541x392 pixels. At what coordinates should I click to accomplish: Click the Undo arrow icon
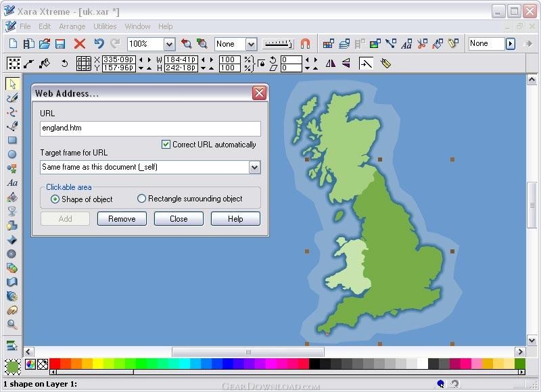pyautogui.click(x=99, y=43)
